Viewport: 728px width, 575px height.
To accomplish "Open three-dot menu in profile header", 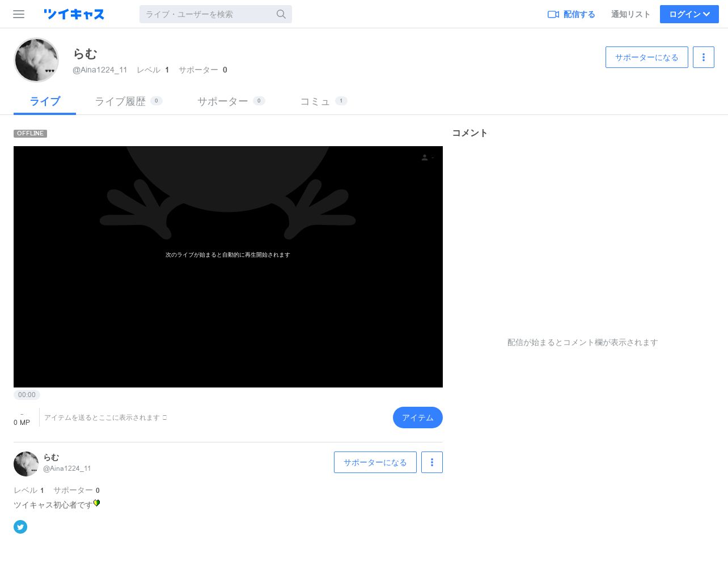I will coord(704,57).
